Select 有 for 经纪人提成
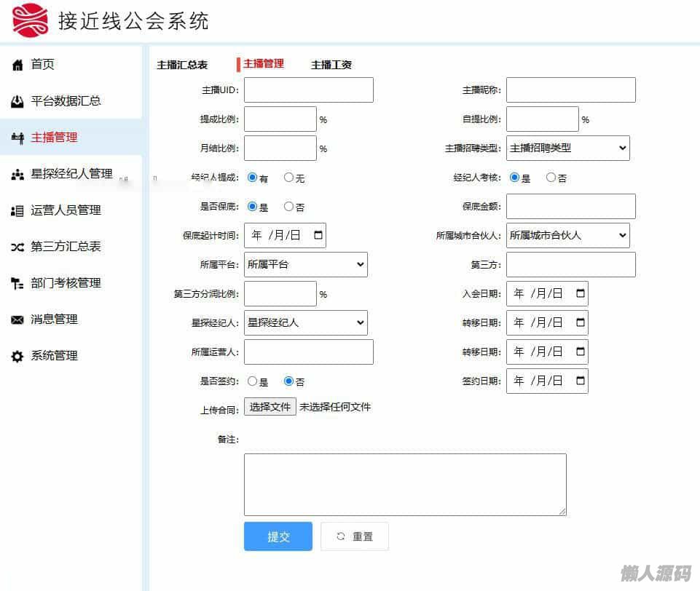Image resolution: width=700 pixels, height=591 pixels. [252, 178]
